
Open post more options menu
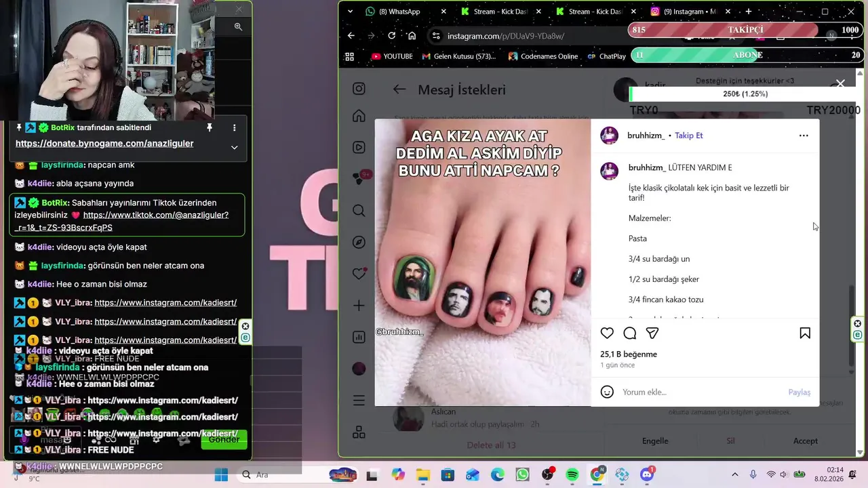(x=804, y=136)
